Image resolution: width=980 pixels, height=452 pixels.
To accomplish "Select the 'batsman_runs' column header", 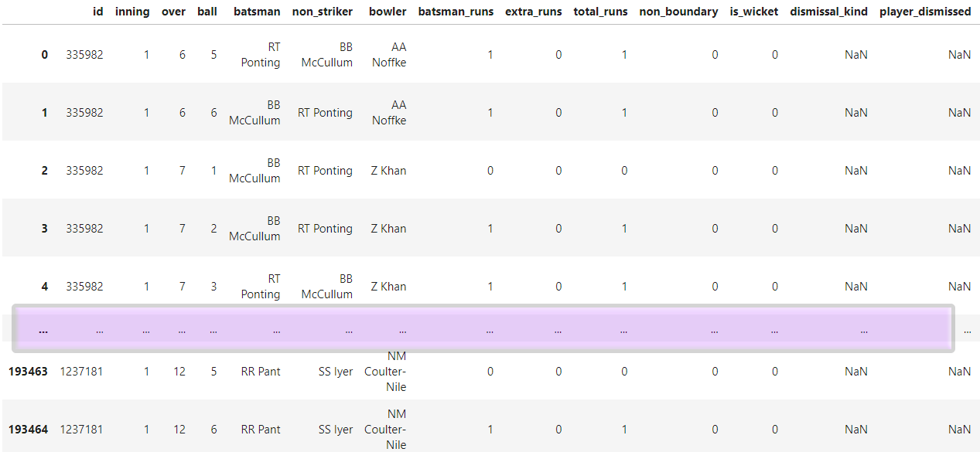I will [456, 12].
